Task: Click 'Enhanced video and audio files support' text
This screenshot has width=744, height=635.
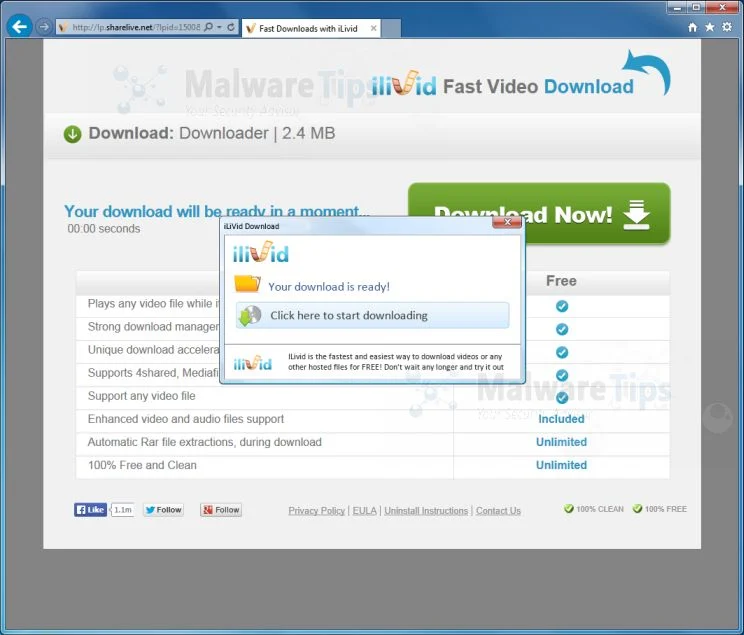Action: (186, 419)
